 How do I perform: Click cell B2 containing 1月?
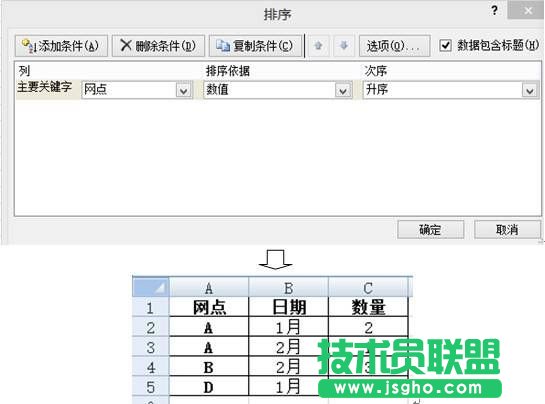[x=288, y=327]
